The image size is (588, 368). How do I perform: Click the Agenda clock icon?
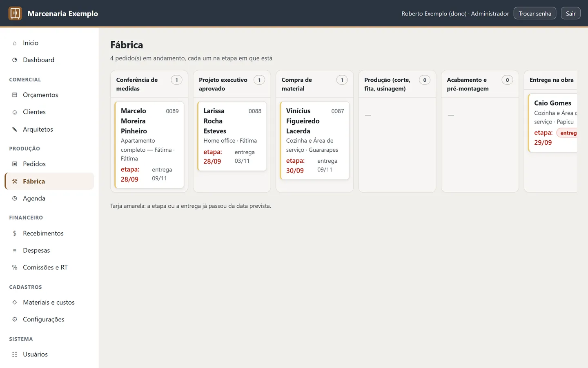pyautogui.click(x=15, y=198)
